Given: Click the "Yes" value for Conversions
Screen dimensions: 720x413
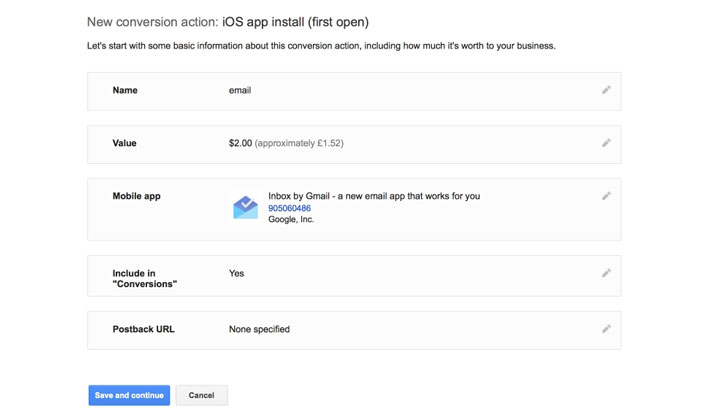Looking at the screenshot, I should click(236, 273).
